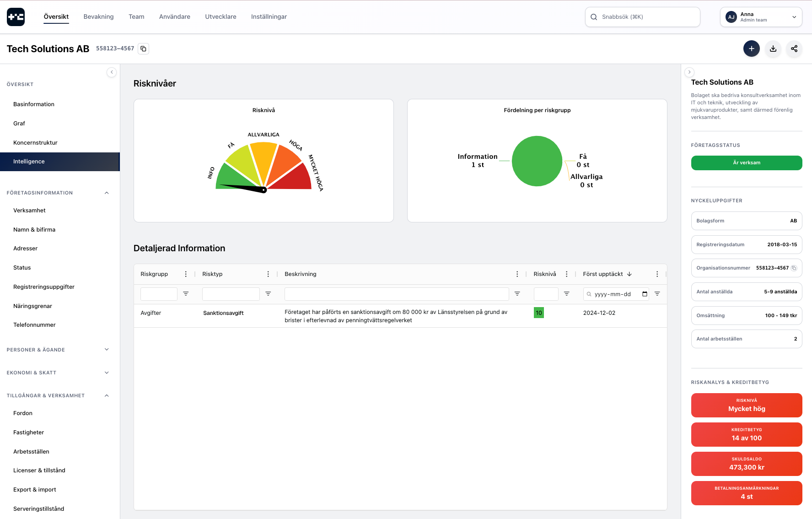Click the dark plus add button
This screenshot has height=519, width=812.
click(x=751, y=49)
